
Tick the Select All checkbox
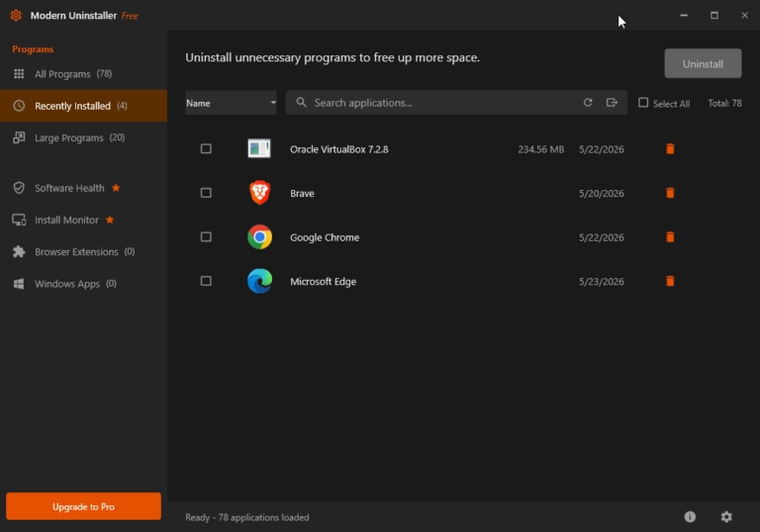(643, 103)
